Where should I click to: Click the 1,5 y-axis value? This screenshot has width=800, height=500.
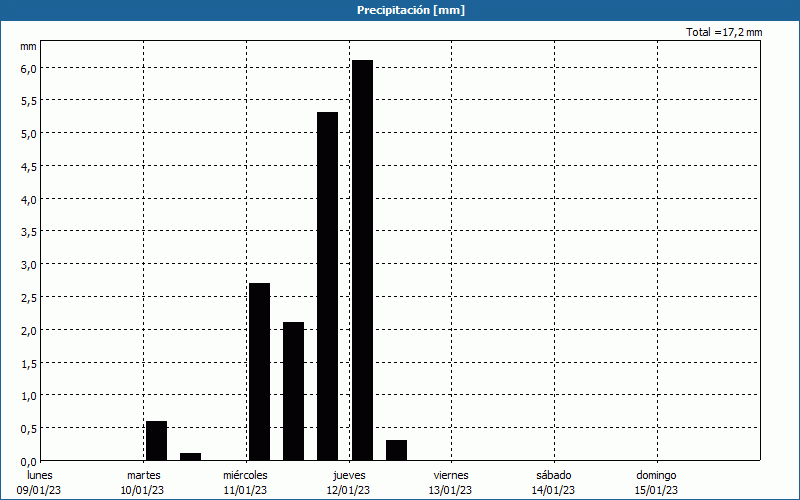point(29,364)
